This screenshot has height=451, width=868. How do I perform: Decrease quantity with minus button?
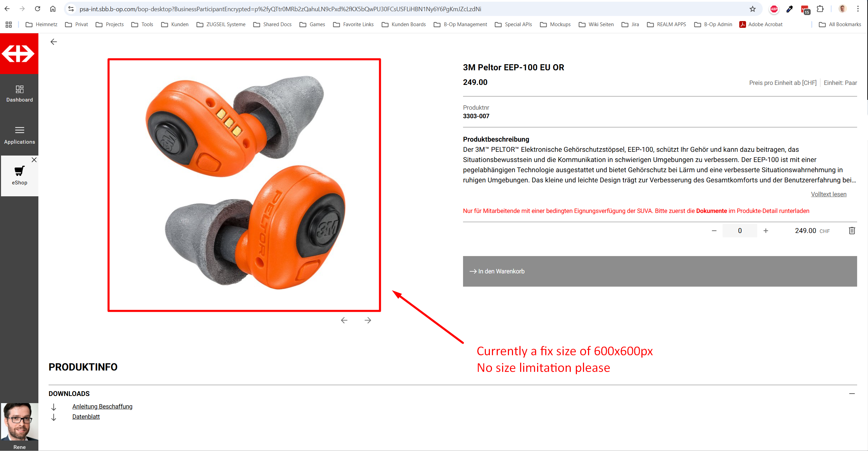point(714,231)
